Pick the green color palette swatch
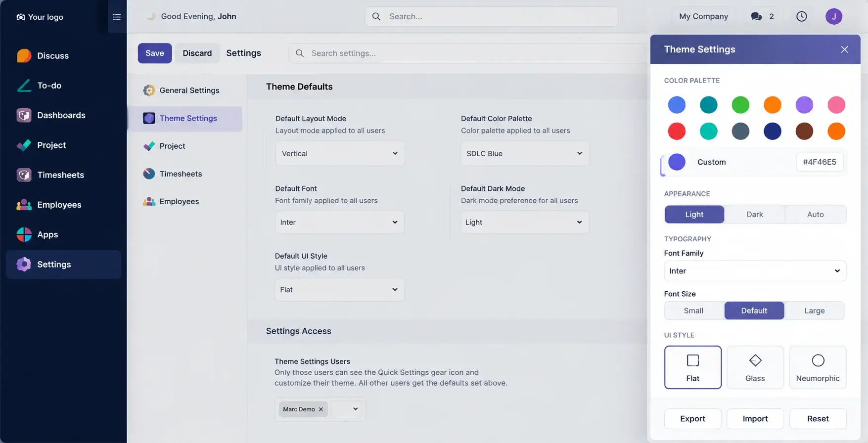Viewport: 868px width, 443px height. coord(740,105)
